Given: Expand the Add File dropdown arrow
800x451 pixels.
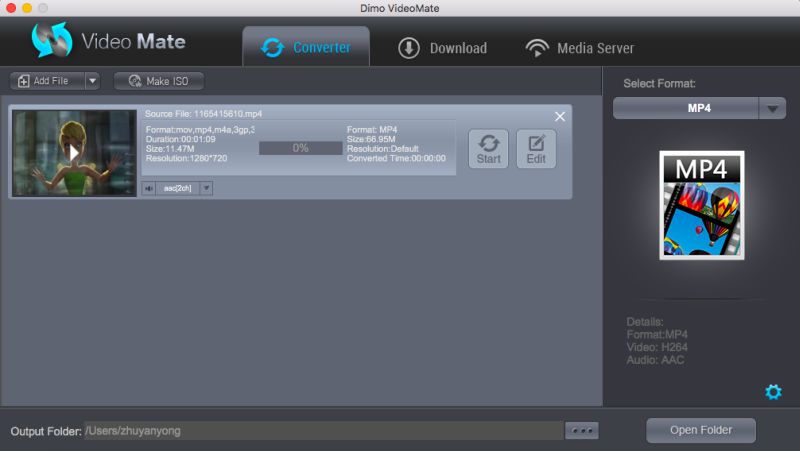Looking at the screenshot, I should point(92,81).
